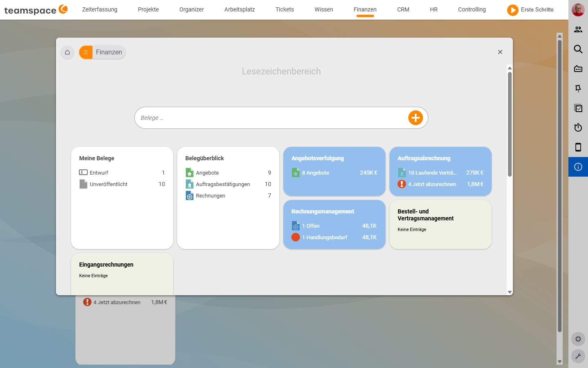588x368 pixels.
Task: Open the search magnifier in sidebar
Action: 578,49
